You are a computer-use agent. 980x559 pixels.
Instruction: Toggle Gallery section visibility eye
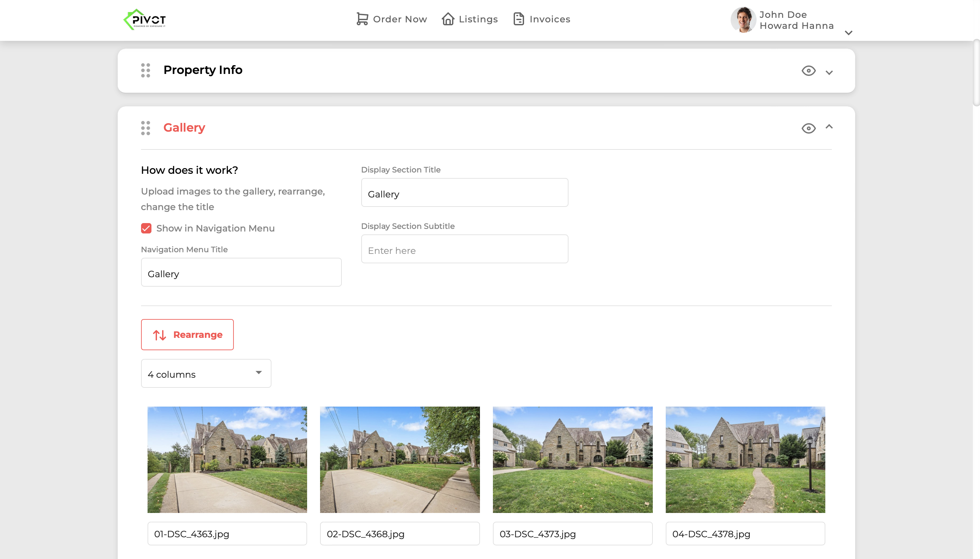coord(808,128)
